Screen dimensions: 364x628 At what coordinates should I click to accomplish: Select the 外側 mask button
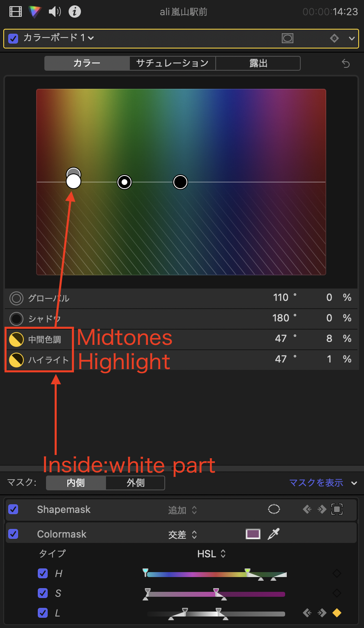click(x=135, y=483)
